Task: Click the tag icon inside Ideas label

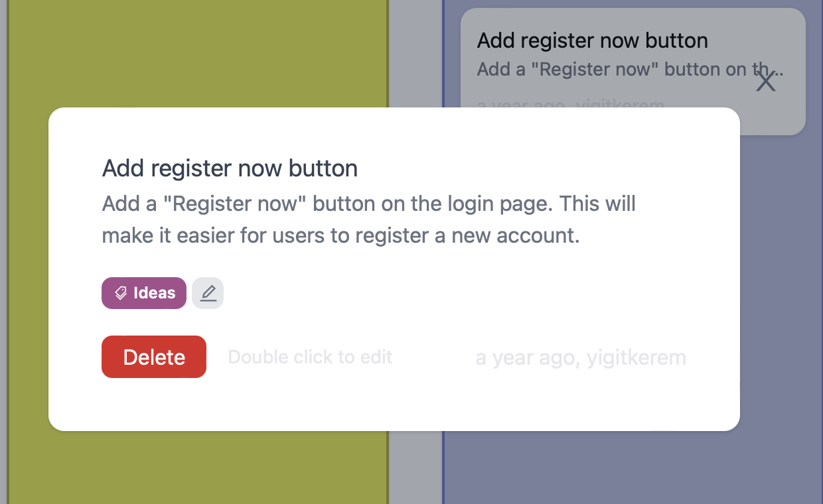Action: [x=121, y=293]
